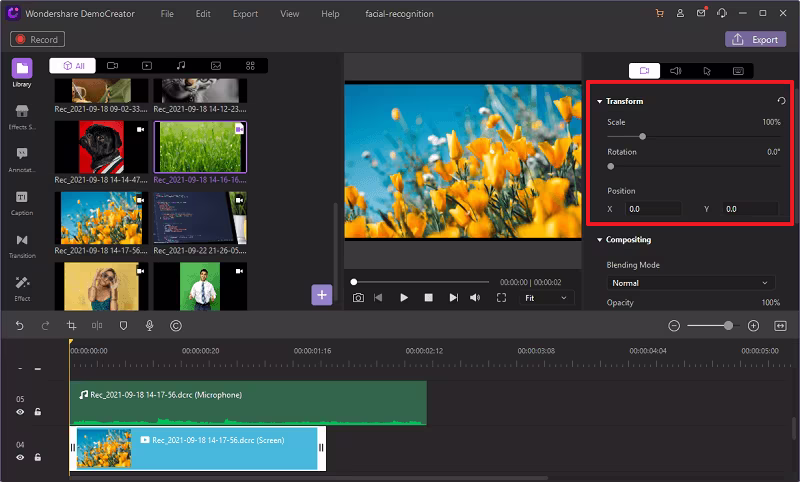Open the Fit preview zoom dropdown

[x=546, y=298]
